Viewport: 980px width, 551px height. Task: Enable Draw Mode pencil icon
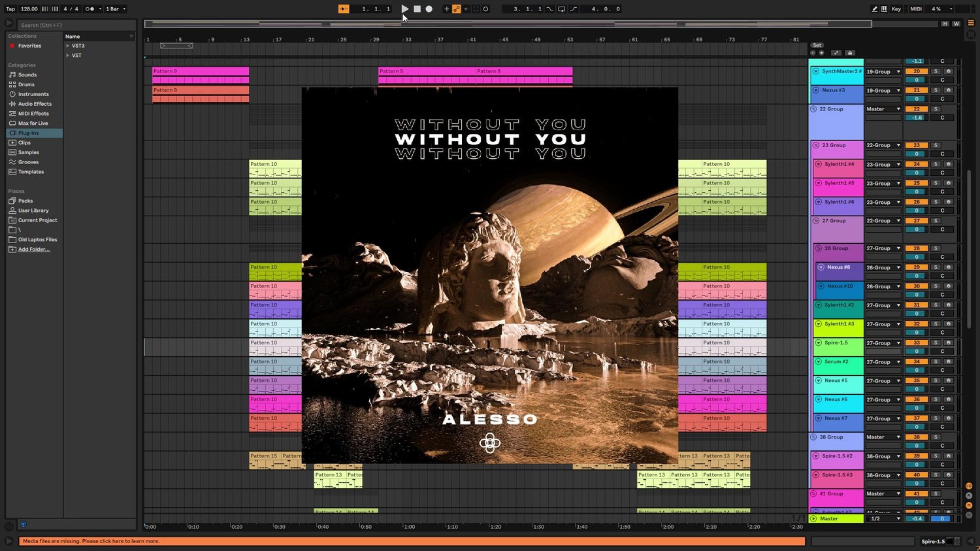(875, 9)
